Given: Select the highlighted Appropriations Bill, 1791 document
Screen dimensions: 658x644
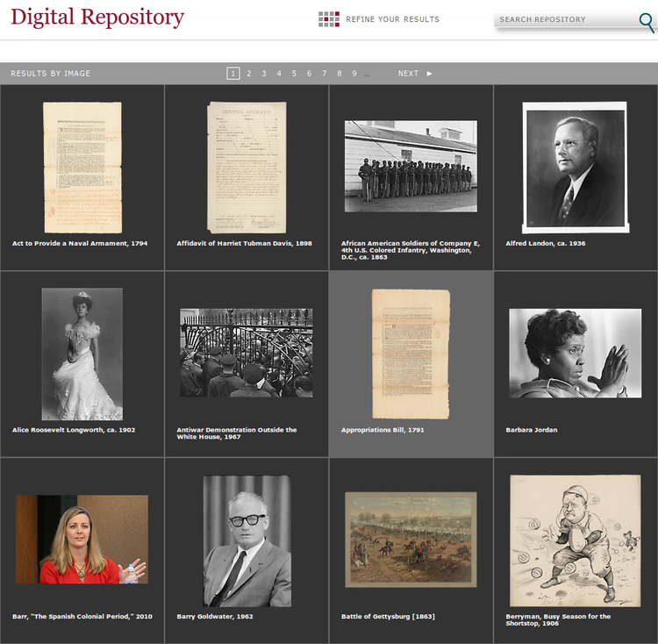Looking at the screenshot, I should click(x=411, y=354).
